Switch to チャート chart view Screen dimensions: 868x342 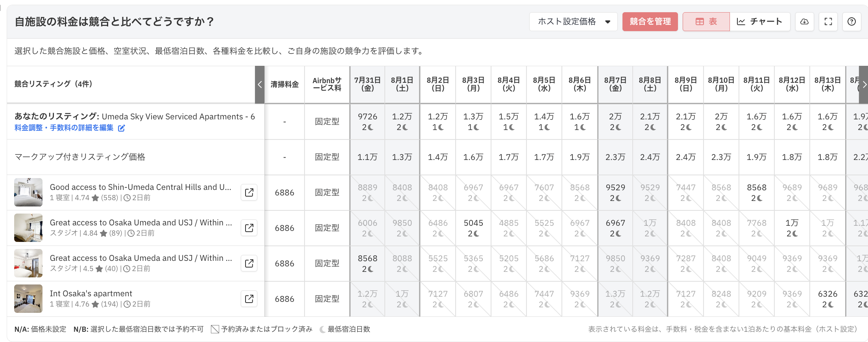pos(760,22)
